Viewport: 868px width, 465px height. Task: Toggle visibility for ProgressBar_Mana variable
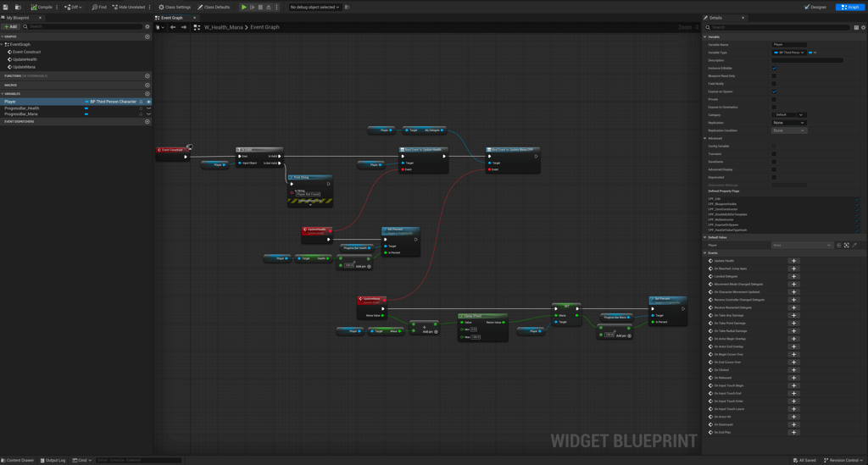148,113
